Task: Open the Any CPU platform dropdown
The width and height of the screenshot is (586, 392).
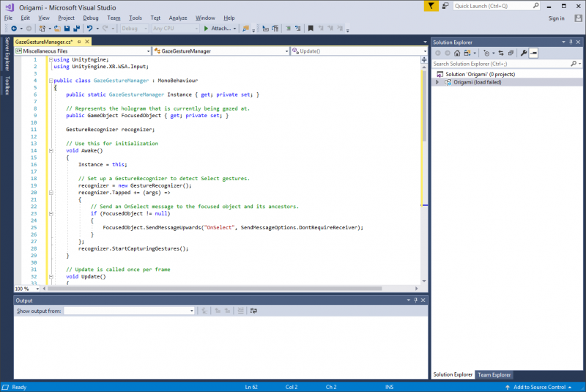Action: (175, 29)
